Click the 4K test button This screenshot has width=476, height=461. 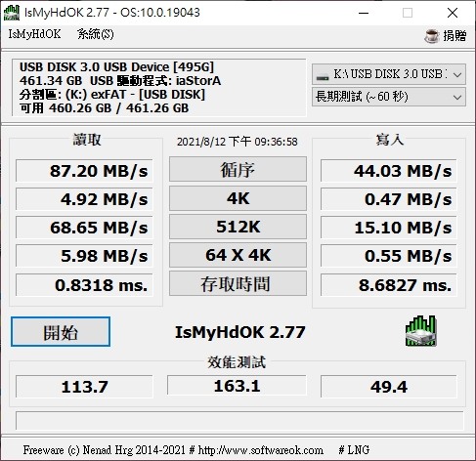coord(238,198)
